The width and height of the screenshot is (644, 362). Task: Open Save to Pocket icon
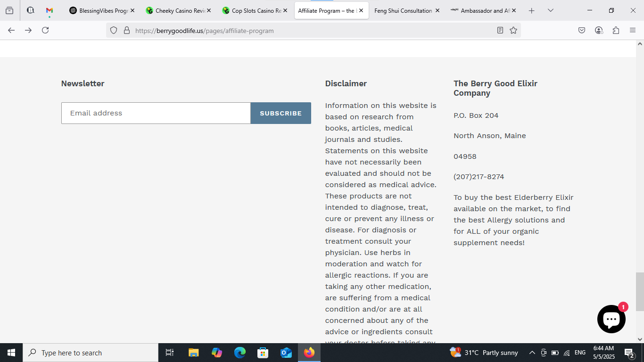coord(582,30)
